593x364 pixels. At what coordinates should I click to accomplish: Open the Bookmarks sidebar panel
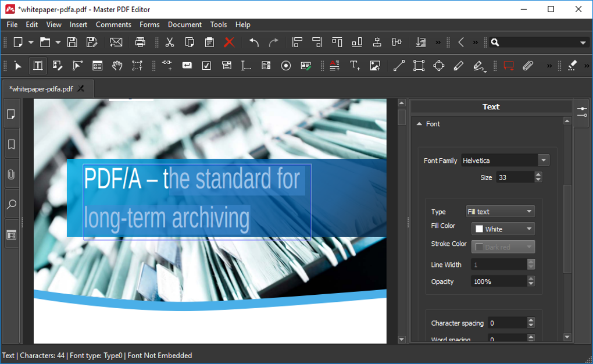(x=11, y=144)
